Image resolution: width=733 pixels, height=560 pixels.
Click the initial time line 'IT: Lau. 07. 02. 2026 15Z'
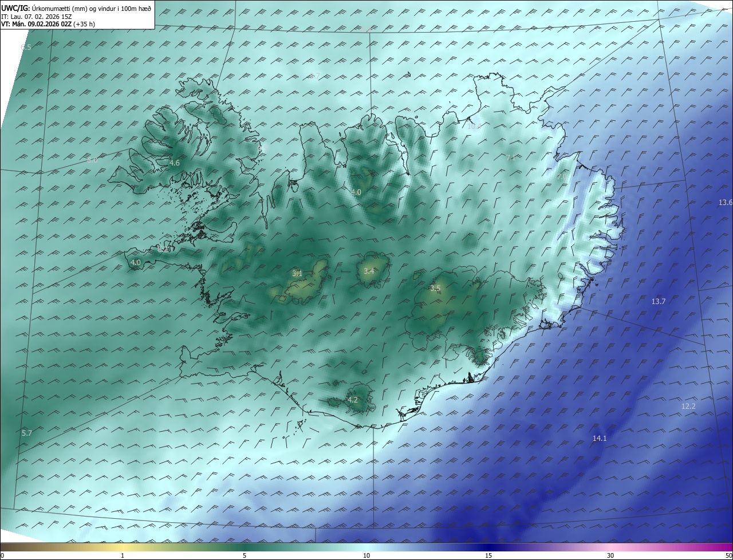36,16
